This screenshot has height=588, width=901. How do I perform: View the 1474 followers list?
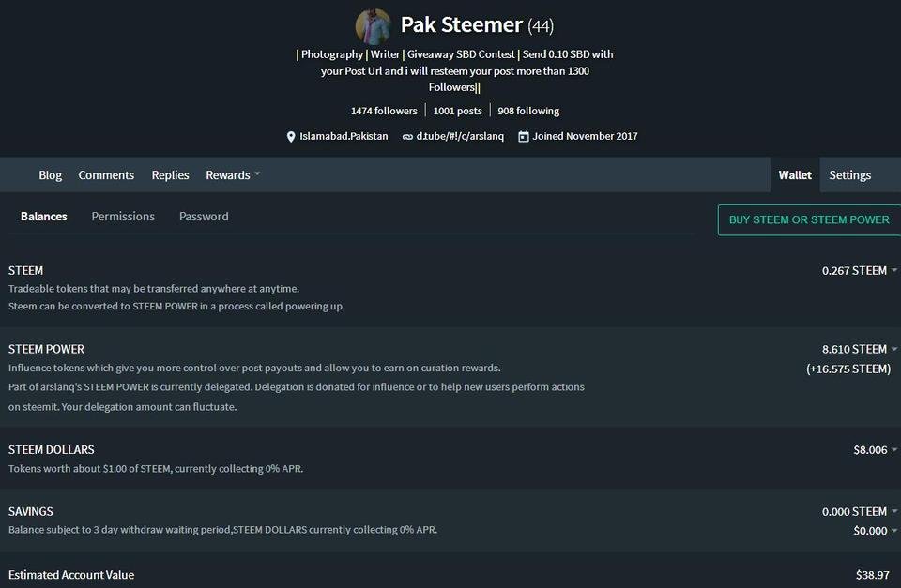384,111
